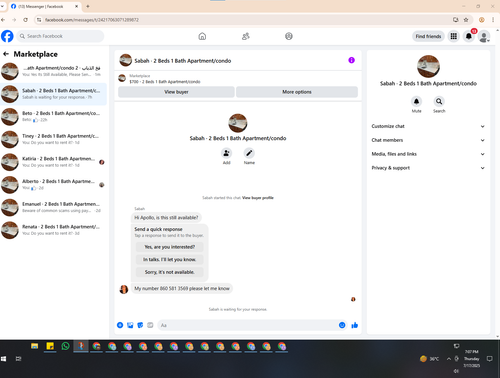Open the Windows Start menu

[x=4, y=359]
